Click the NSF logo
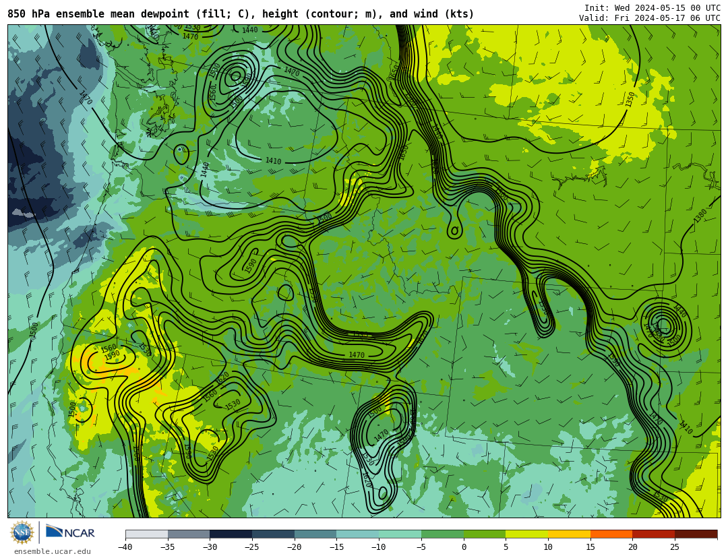The height and width of the screenshot is (560, 728). (x=22, y=532)
